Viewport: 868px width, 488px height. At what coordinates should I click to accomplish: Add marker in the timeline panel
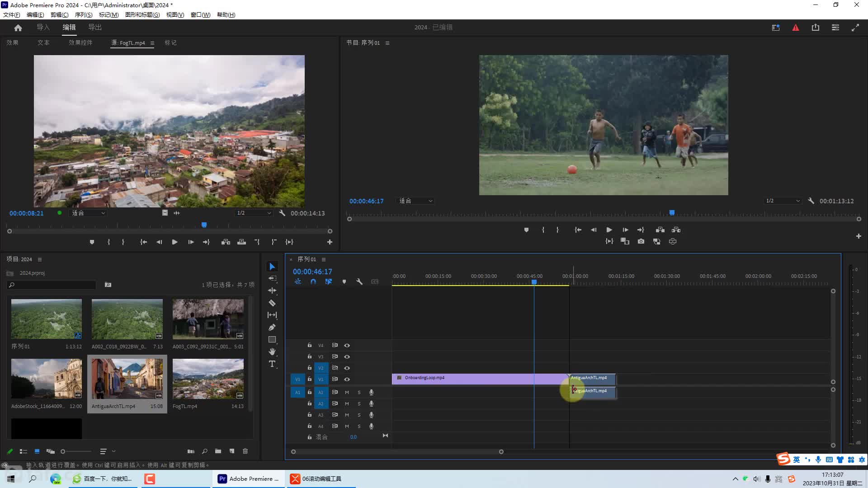[344, 282]
